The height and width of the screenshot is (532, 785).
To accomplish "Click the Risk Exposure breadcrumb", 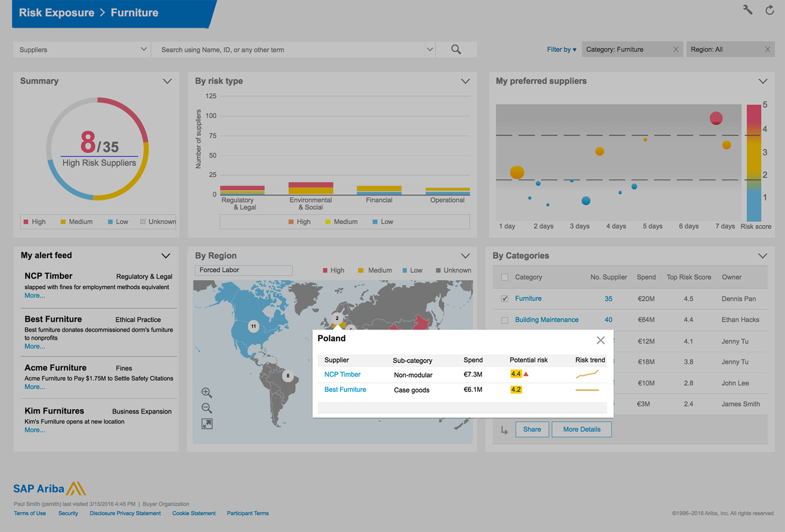I will pyautogui.click(x=56, y=12).
